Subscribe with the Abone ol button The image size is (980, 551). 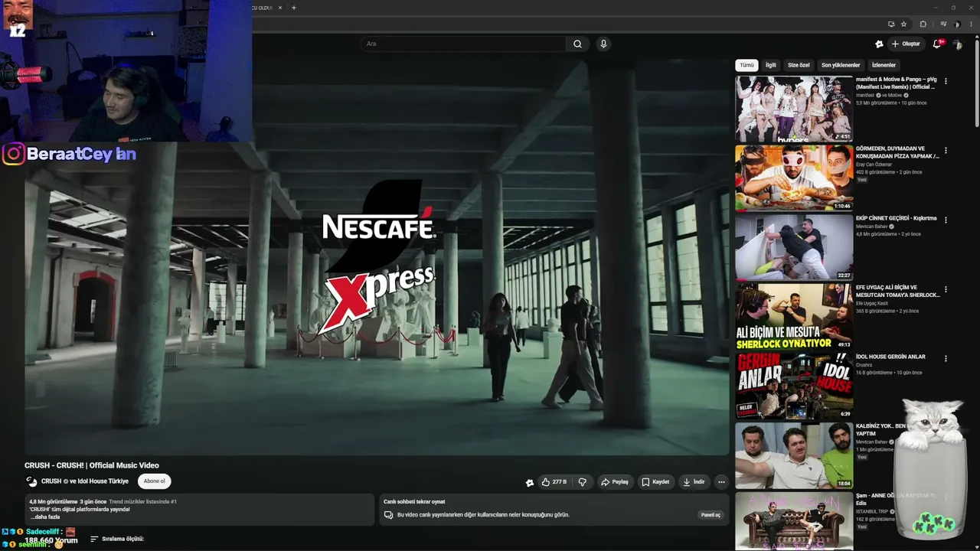coord(155,481)
